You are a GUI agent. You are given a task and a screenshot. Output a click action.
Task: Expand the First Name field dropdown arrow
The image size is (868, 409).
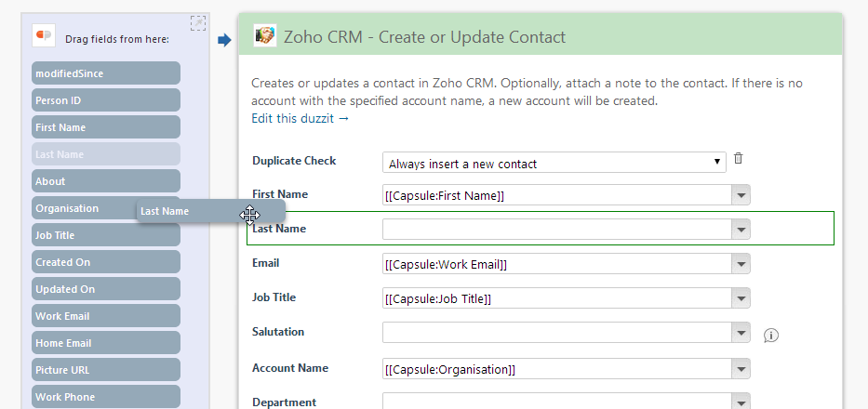click(x=741, y=195)
